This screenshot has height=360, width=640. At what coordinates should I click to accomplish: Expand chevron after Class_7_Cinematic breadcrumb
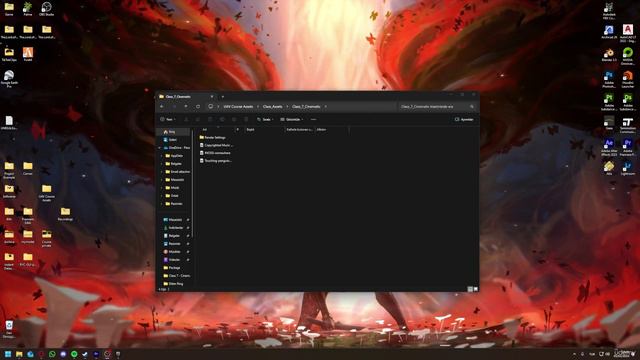[x=325, y=107]
